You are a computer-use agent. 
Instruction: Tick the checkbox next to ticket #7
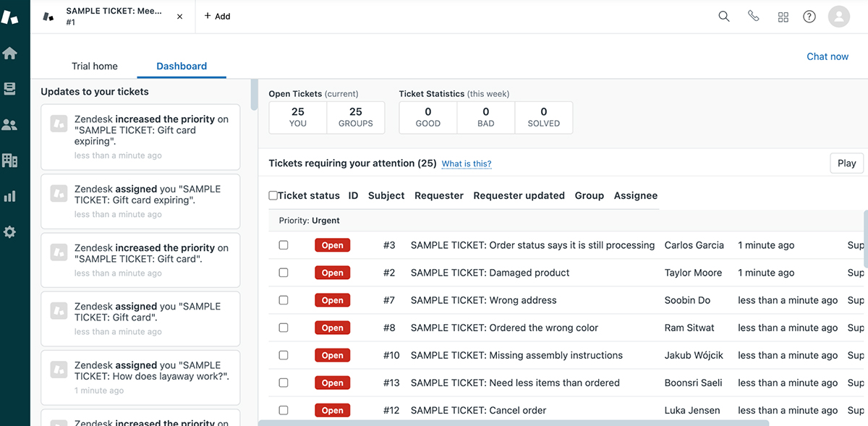click(283, 299)
